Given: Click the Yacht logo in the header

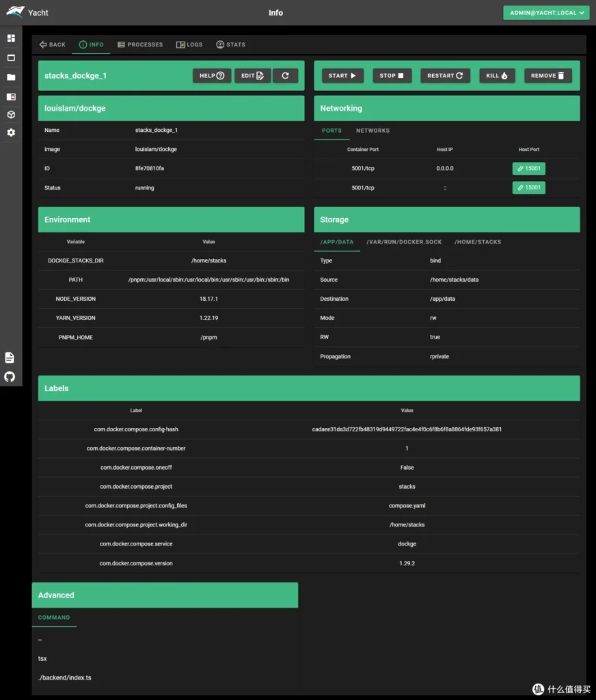Looking at the screenshot, I should click(15, 12).
